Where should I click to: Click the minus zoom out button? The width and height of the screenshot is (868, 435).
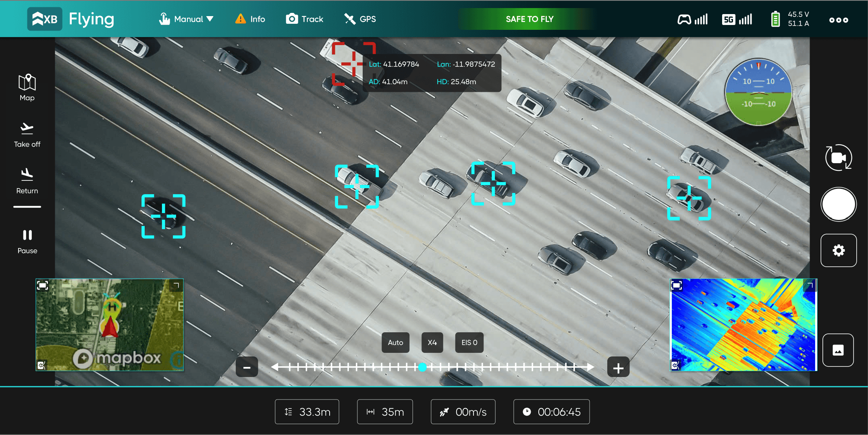coord(247,367)
